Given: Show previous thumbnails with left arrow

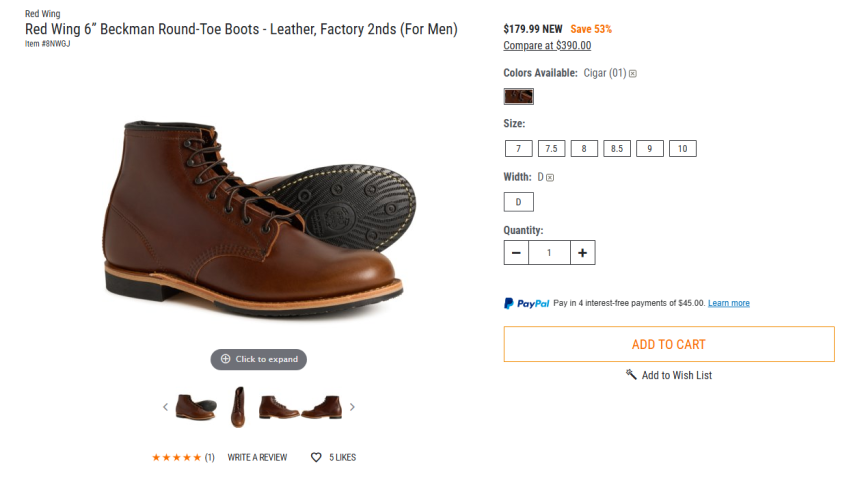Looking at the screenshot, I should click(166, 407).
